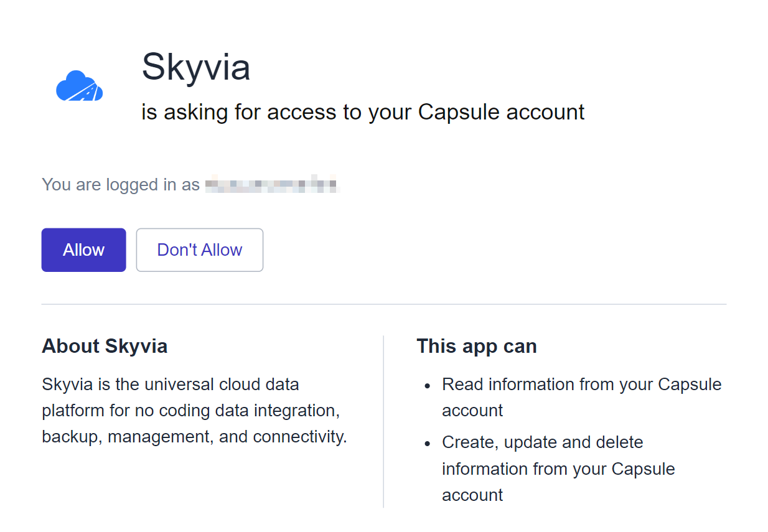The width and height of the screenshot is (768, 532).
Task: Click the blurred logged-in account name
Action: [x=271, y=184]
